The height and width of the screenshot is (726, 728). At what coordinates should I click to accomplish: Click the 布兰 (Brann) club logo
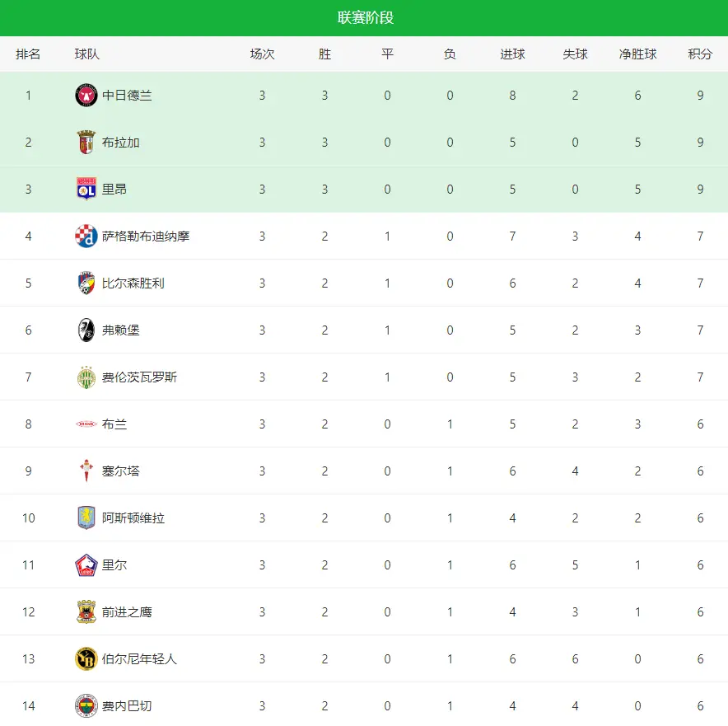click(x=86, y=424)
